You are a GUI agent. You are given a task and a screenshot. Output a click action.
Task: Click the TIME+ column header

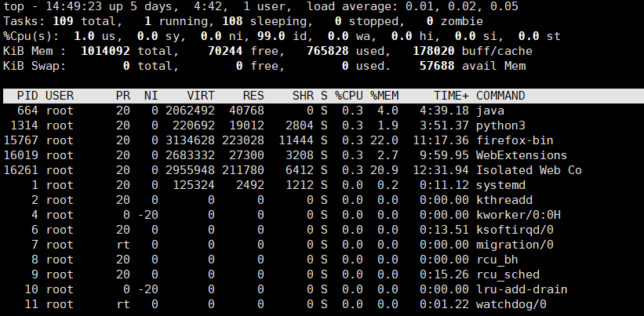point(451,96)
